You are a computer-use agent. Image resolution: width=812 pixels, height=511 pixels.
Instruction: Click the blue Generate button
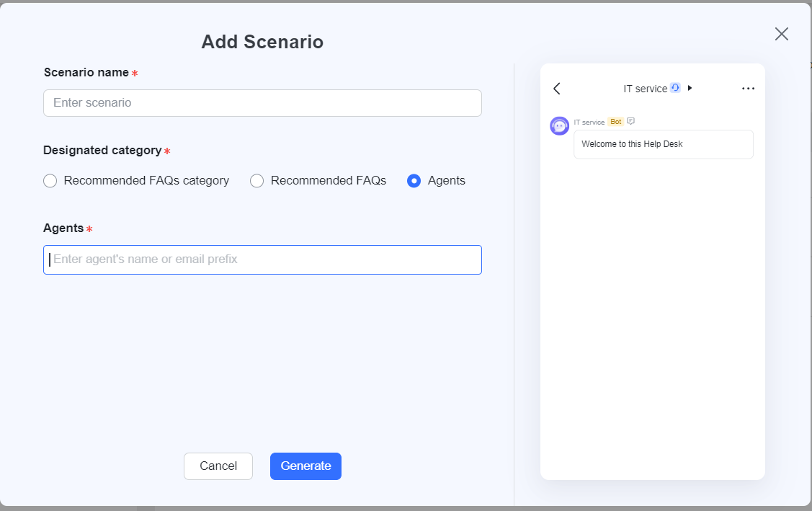[305, 466]
